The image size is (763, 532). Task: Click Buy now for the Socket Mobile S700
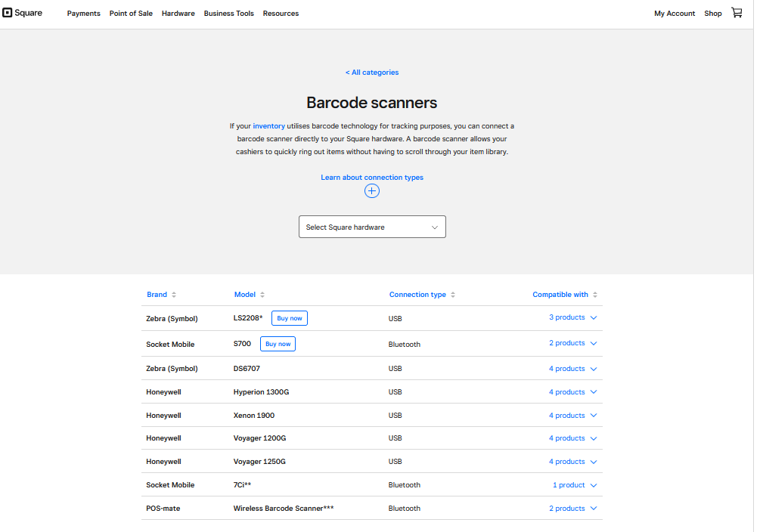click(x=278, y=344)
